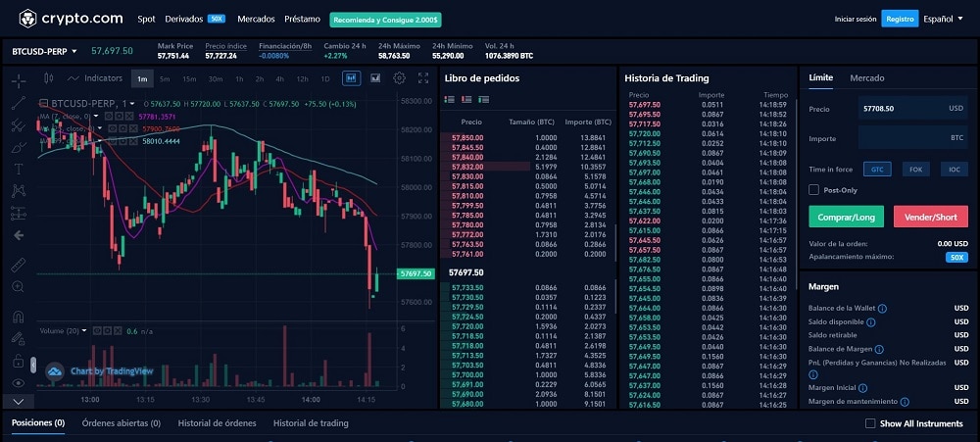Viewport: 980px width, 442px height.
Task: Click info icon beside Balance de la Wallet
Action: [882, 309]
